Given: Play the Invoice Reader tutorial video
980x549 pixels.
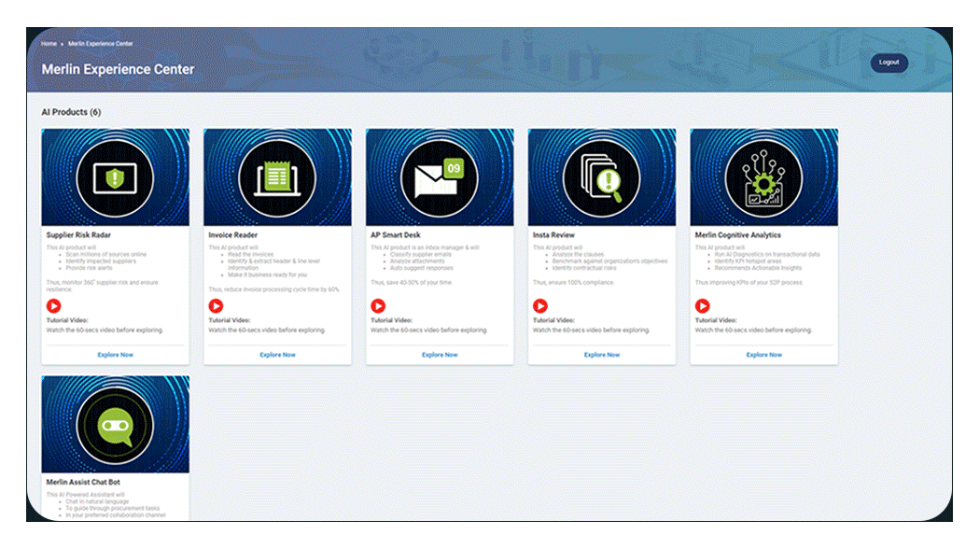Looking at the screenshot, I should (x=216, y=305).
